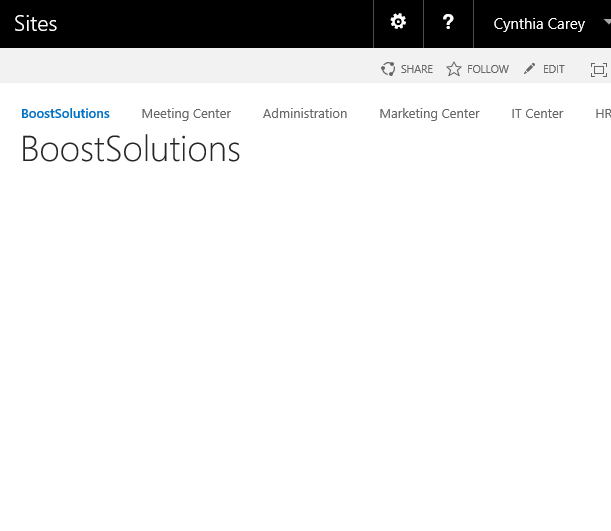
Task: Select the BoostSolutions navigation tab
Action: pyautogui.click(x=65, y=114)
